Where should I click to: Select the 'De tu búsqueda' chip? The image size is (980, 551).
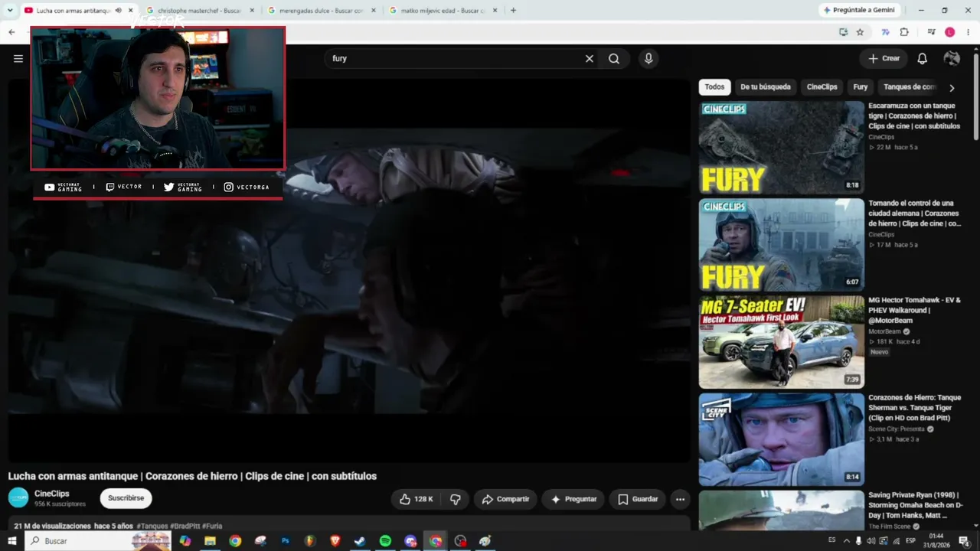[x=766, y=87]
